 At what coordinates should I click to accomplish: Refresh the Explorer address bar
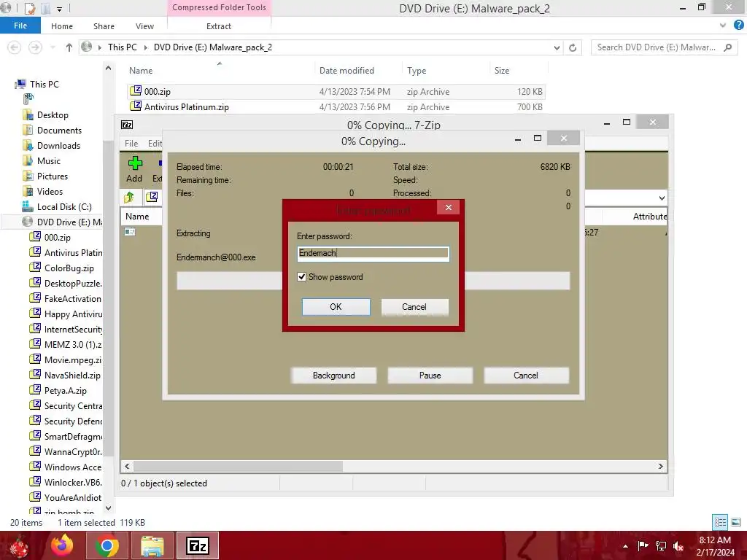point(573,47)
